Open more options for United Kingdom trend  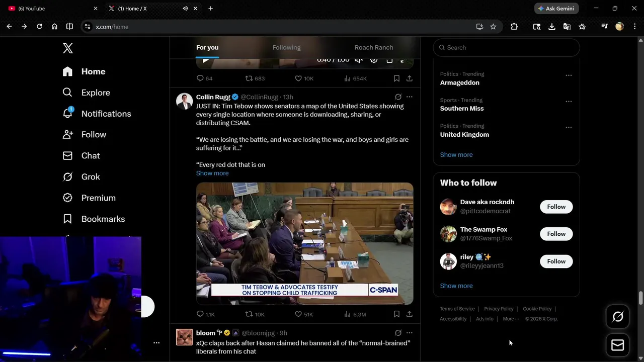coord(569,128)
